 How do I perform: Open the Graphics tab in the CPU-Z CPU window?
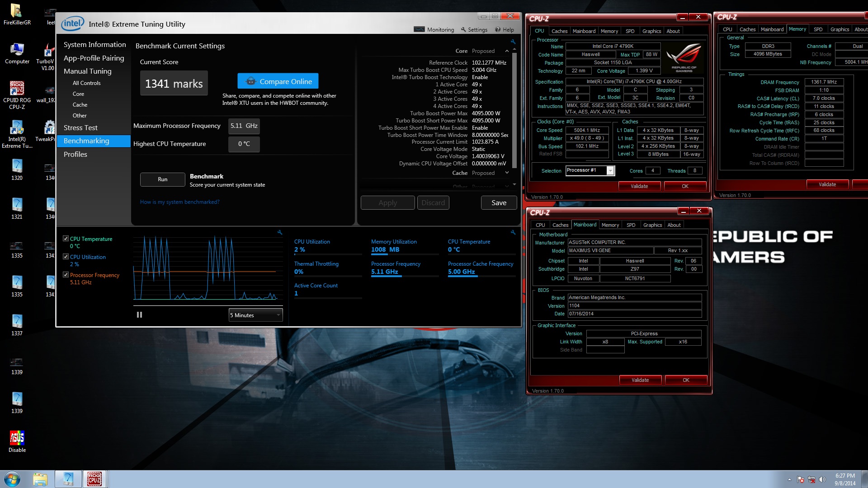(x=651, y=31)
